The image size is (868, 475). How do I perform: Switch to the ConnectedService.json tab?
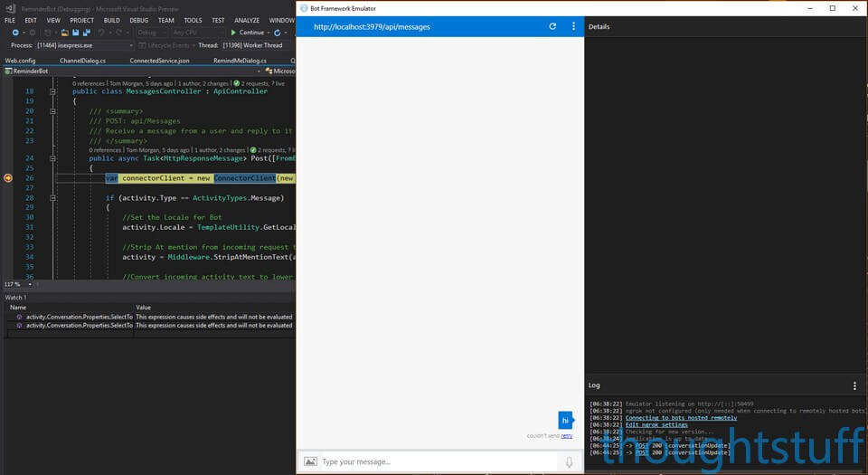(x=159, y=61)
